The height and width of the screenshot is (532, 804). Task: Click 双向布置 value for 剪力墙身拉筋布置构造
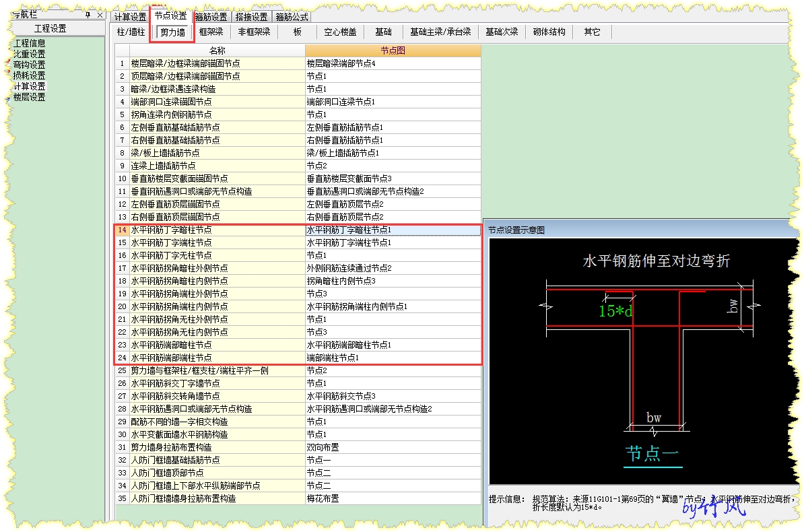[393, 447]
